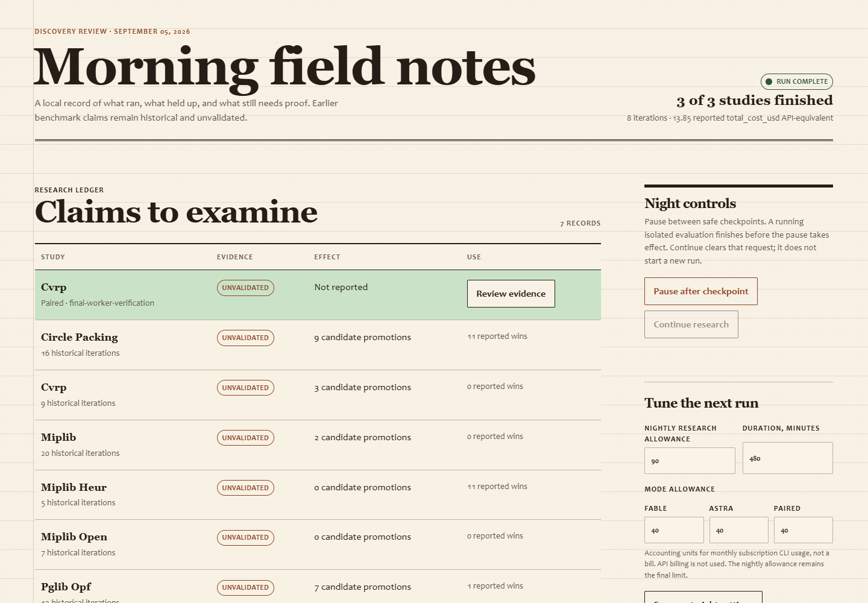868x603 pixels.
Task: Select the Fable mode allowance field
Action: pyautogui.click(x=674, y=530)
